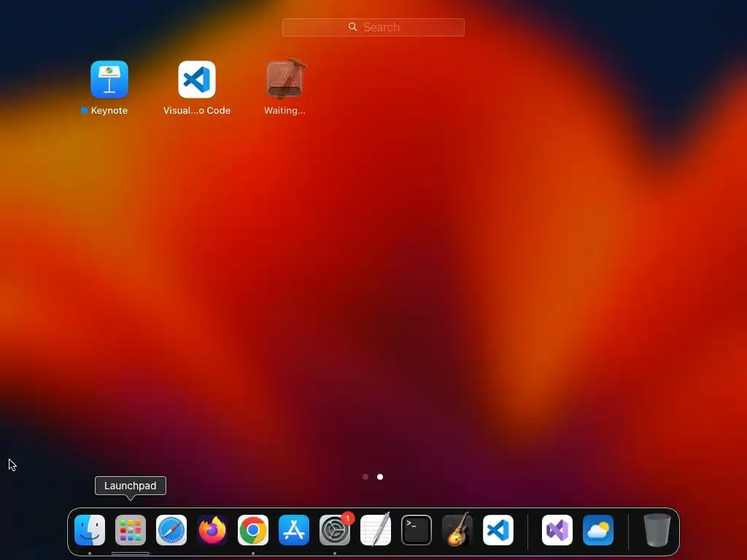Viewport: 747px width, 560px height.
Task: Open the Weather app in the Dock
Action: pos(598,530)
